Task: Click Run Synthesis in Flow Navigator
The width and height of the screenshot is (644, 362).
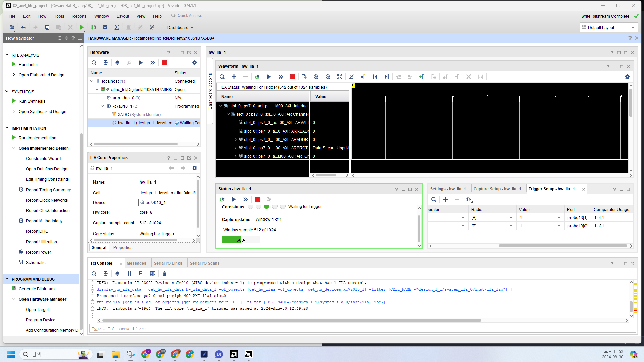Action: click(32, 101)
